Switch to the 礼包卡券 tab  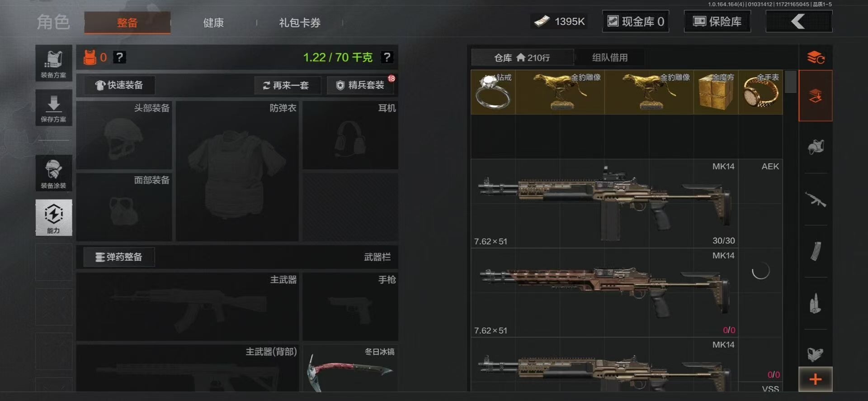coord(300,23)
